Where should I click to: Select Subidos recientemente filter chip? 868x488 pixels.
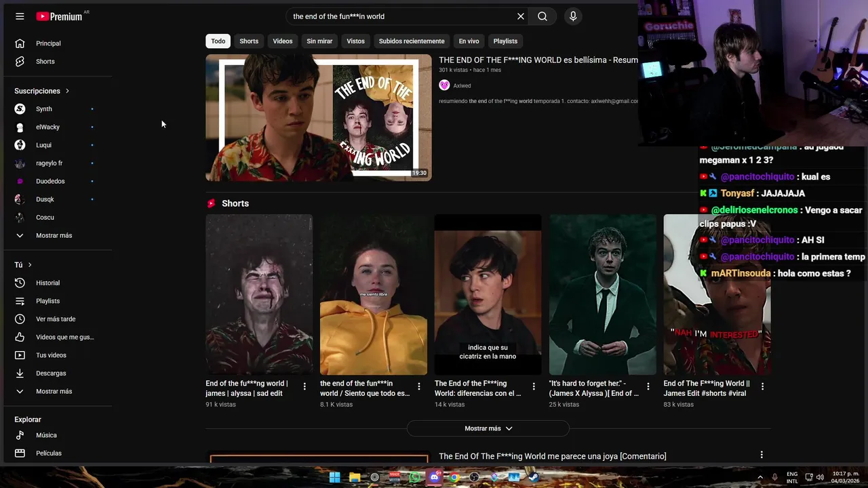coord(412,41)
